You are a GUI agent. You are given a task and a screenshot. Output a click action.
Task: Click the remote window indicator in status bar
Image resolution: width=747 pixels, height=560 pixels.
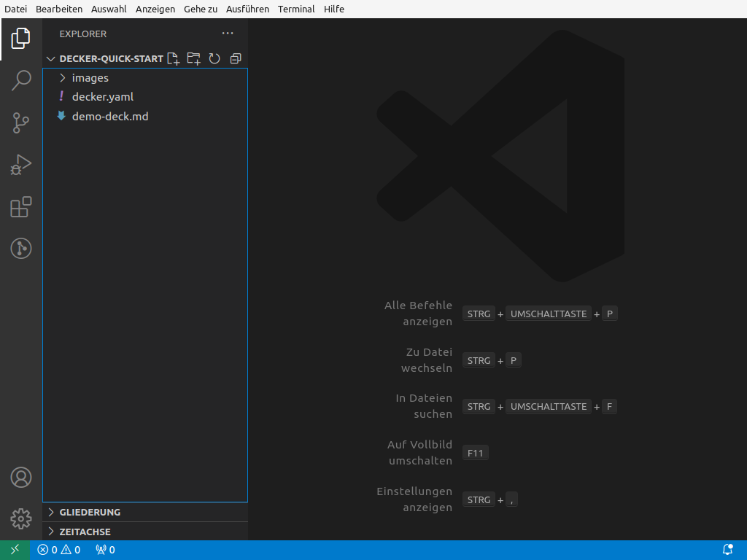click(x=15, y=550)
